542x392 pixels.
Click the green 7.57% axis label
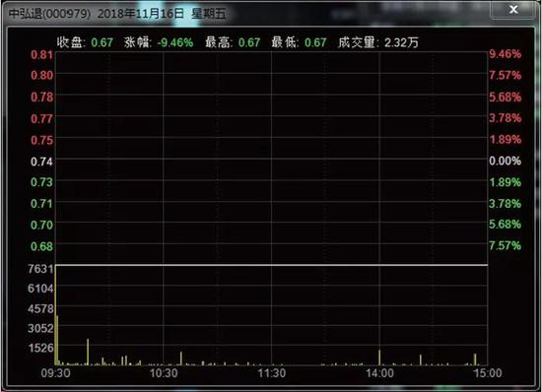point(505,245)
